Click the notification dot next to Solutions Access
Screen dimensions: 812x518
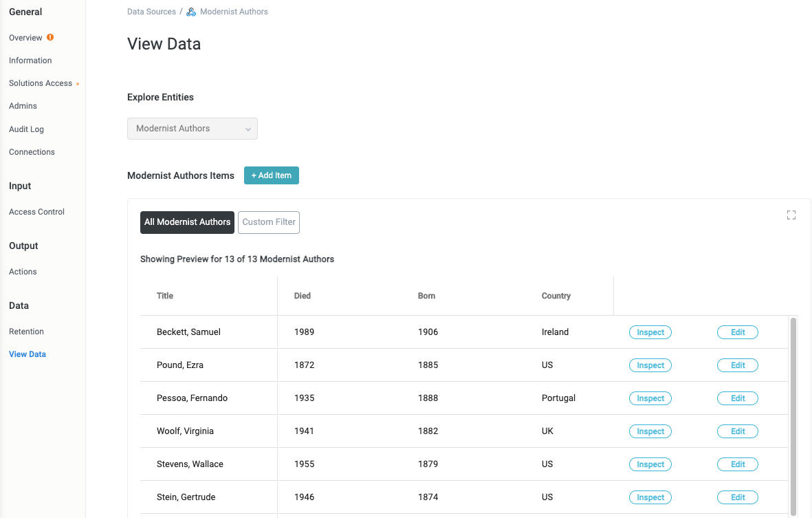(x=78, y=83)
